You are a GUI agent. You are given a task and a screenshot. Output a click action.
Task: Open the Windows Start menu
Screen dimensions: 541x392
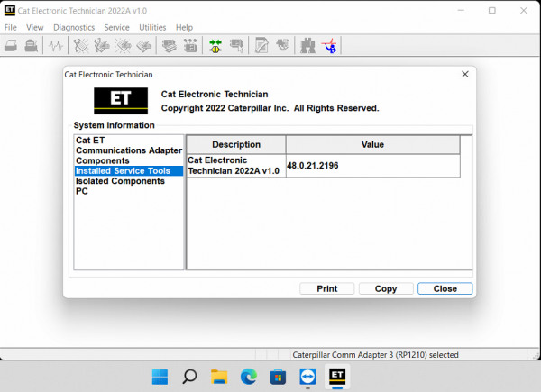[x=160, y=377]
